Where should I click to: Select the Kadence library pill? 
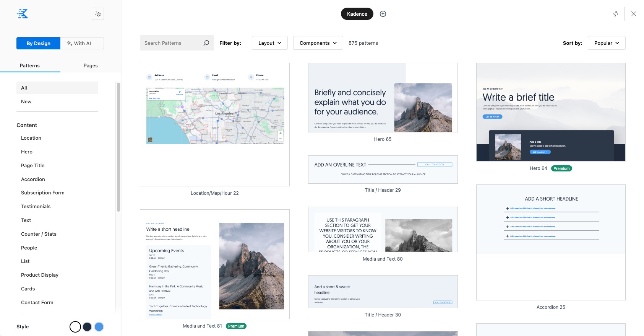(357, 14)
